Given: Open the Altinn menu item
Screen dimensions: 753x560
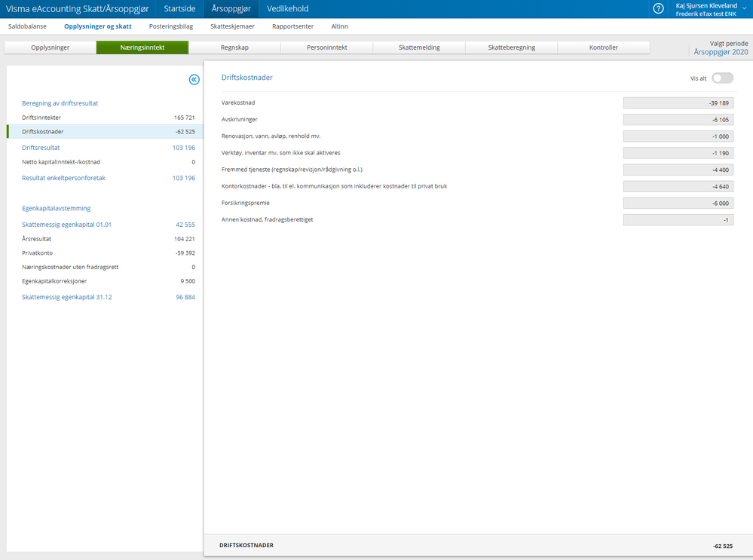Looking at the screenshot, I should tap(339, 26).
